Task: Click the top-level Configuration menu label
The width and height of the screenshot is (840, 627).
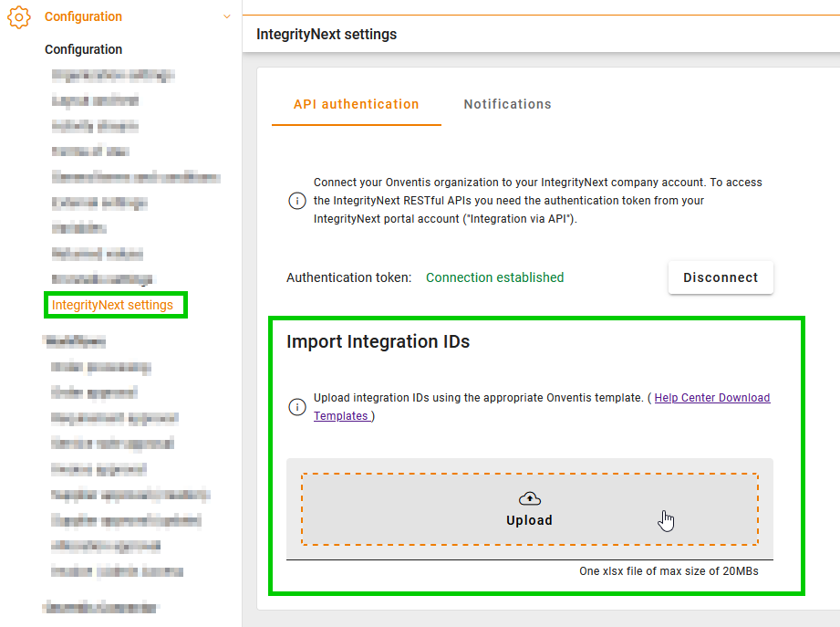Action: click(83, 16)
